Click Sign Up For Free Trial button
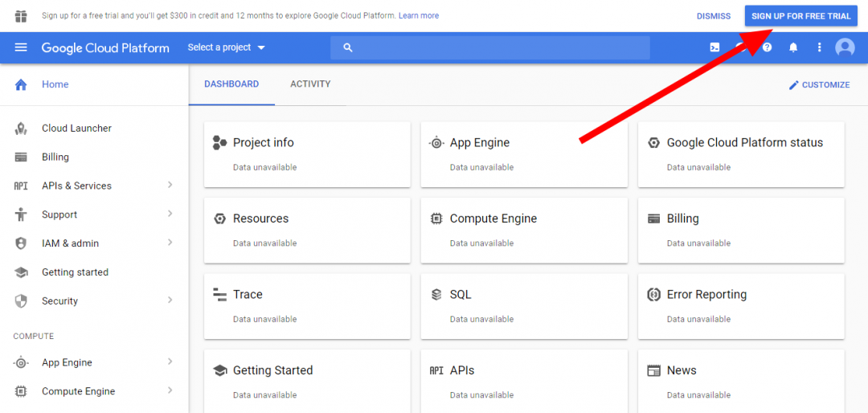The width and height of the screenshot is (868, 413). tap(801, 16)
